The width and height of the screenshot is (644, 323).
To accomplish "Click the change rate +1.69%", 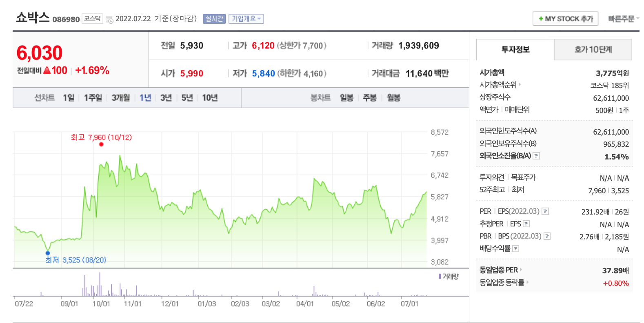I will tap(92, 71).
